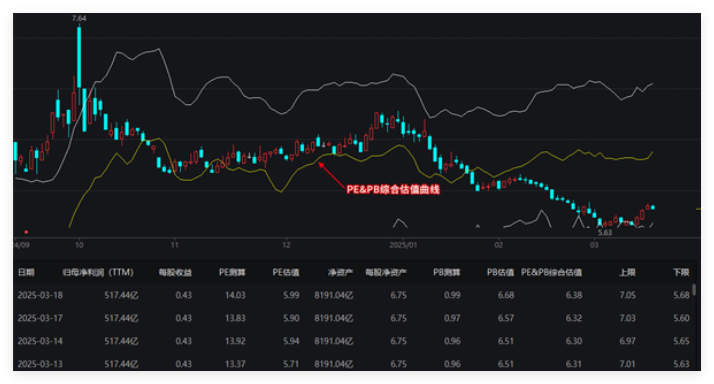Click the PE测算 column header
This screenshot has width=714, height=384.
click(x=232, y=272)
